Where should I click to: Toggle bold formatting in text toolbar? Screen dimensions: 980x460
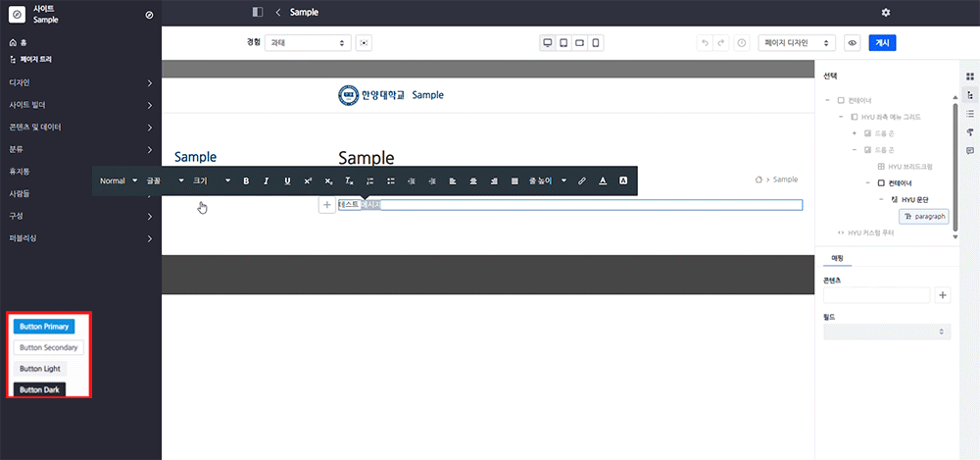pyautogui.click(x=246, y=181)
